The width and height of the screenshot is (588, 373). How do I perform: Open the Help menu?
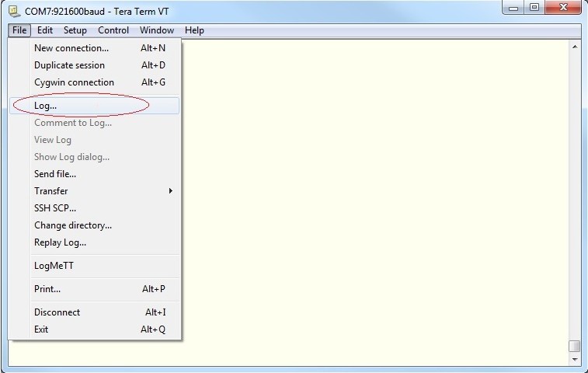pos(194,30)
